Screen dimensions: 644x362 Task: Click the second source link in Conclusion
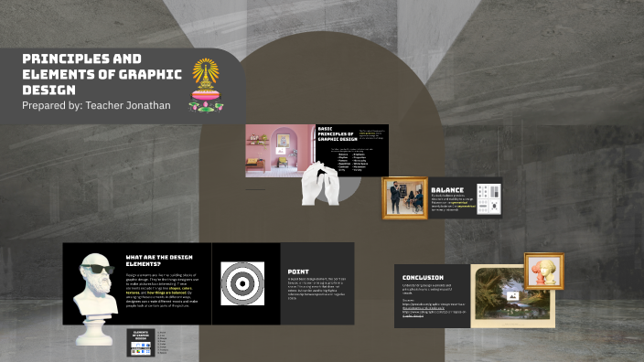pos(435,314)
